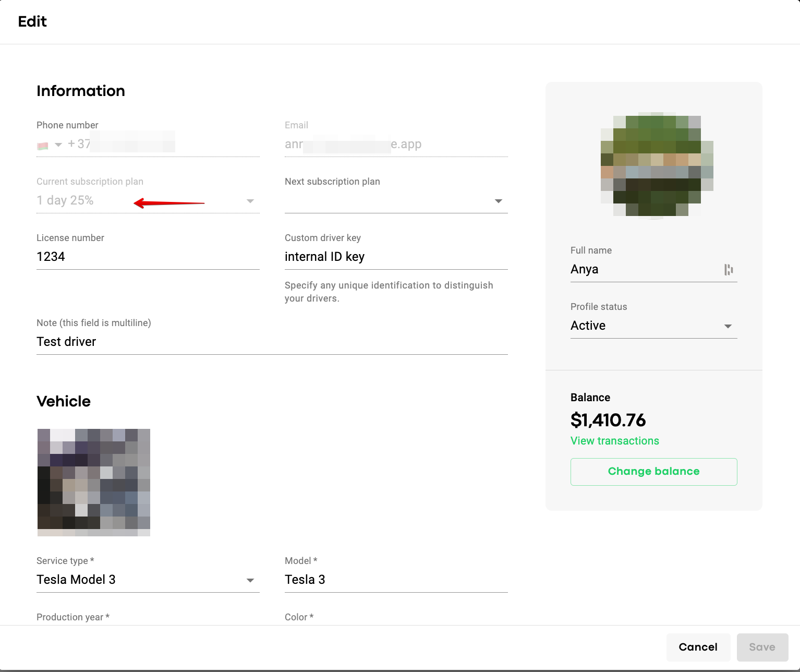The image size is (800, 672).
Task: Open the Profile status dropdown
Action: 654,326
